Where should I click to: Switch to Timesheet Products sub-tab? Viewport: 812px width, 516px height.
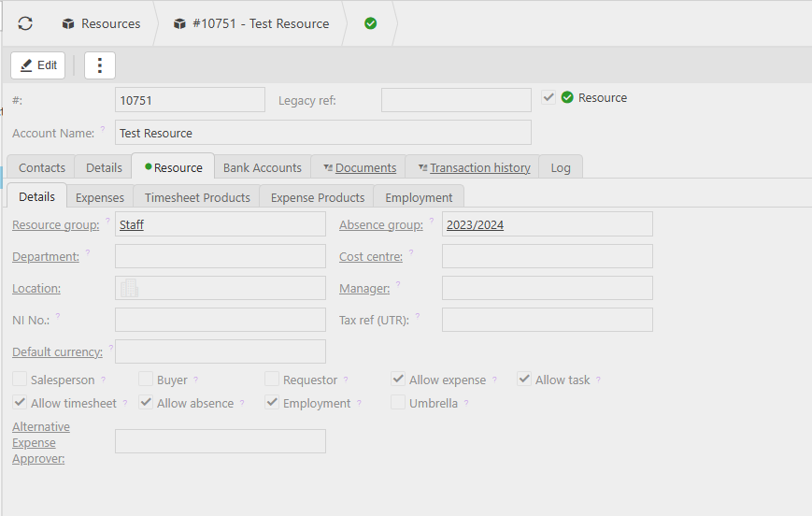coord(197,197)
